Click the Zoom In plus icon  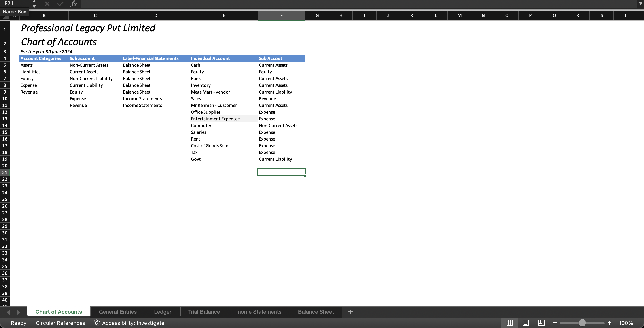pos(609,323)
